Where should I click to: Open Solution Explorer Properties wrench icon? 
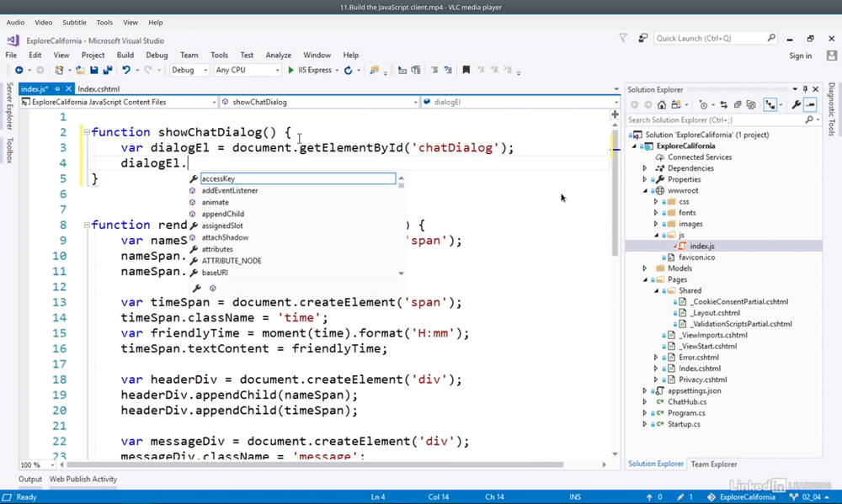pyautogui.click(x=797, y=105)
